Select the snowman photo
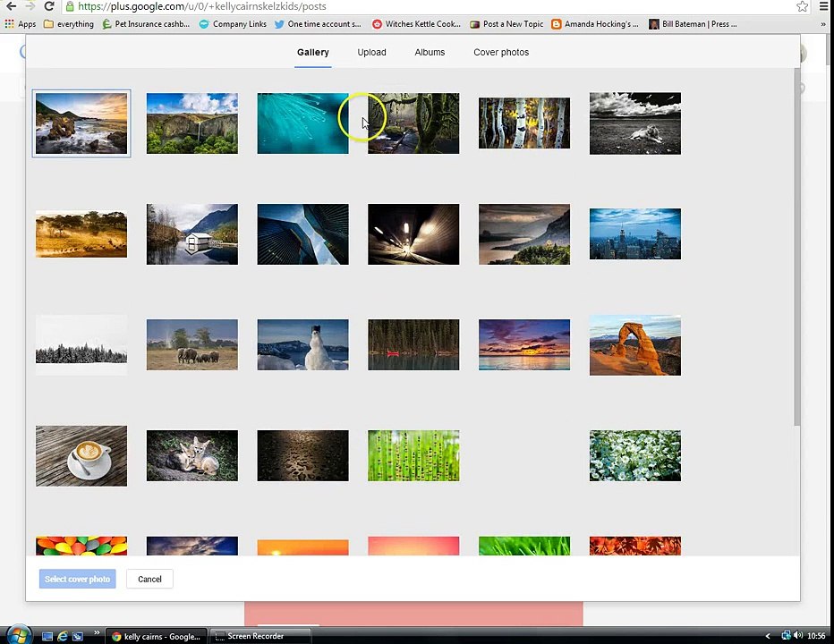 pyautogui.click(x=302, y=344)
